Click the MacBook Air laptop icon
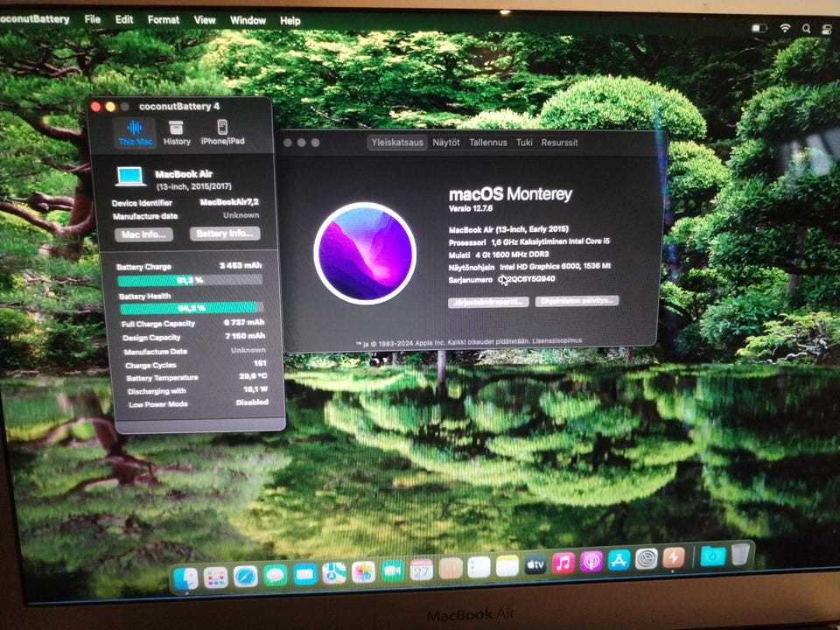The image size is (840, 630). point(130,176)
